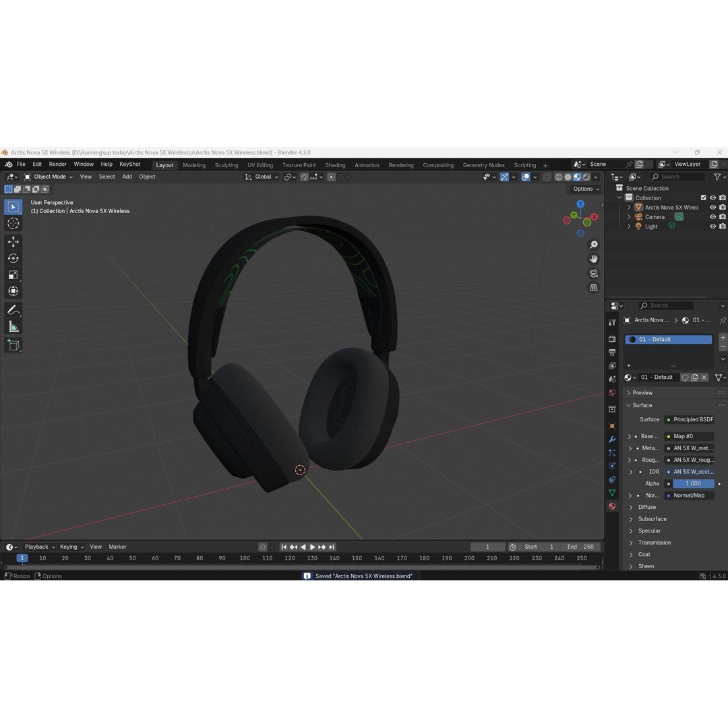Screen dimensions: 728x728
Task: Expand the Light outliner item
Action: [x=629, y=226]
